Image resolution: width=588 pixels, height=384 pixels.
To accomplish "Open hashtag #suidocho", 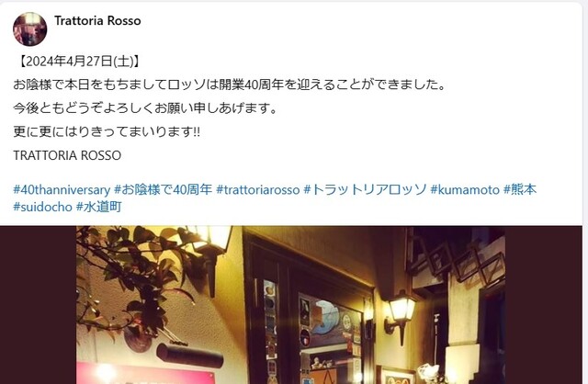I will coord(43,207).
